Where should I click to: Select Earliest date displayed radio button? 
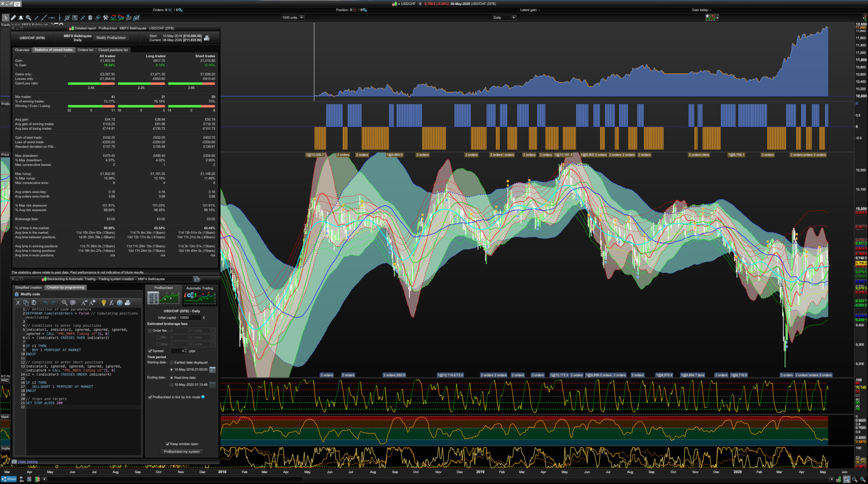pyautogui.click(x=171, y=363)
